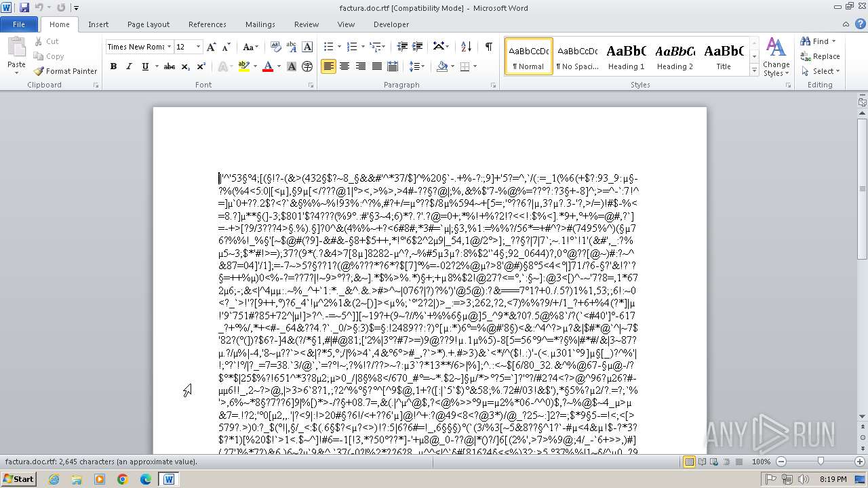Click Clear Formatting icon
The image size is (868, 488).
coord(275,47)
